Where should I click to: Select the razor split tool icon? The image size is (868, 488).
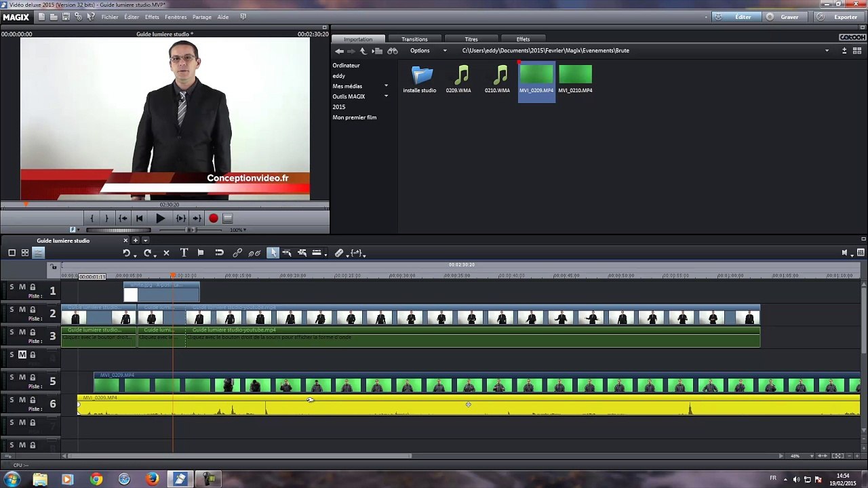pos(339,253)
